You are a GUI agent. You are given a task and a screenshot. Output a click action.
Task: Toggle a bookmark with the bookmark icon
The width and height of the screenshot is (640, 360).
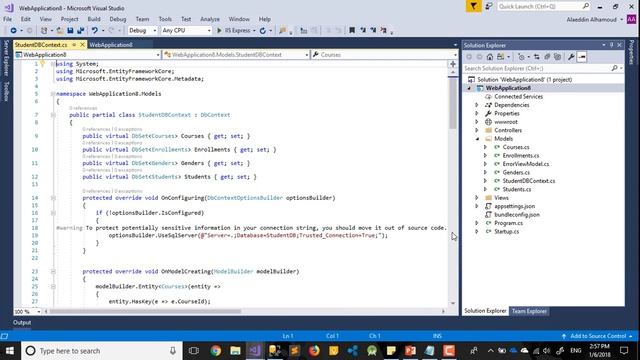(x=352, y=30)
